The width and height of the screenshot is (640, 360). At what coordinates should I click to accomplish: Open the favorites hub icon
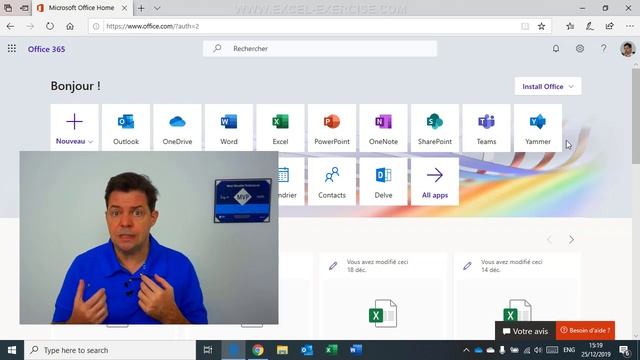(x=570, y=26)
